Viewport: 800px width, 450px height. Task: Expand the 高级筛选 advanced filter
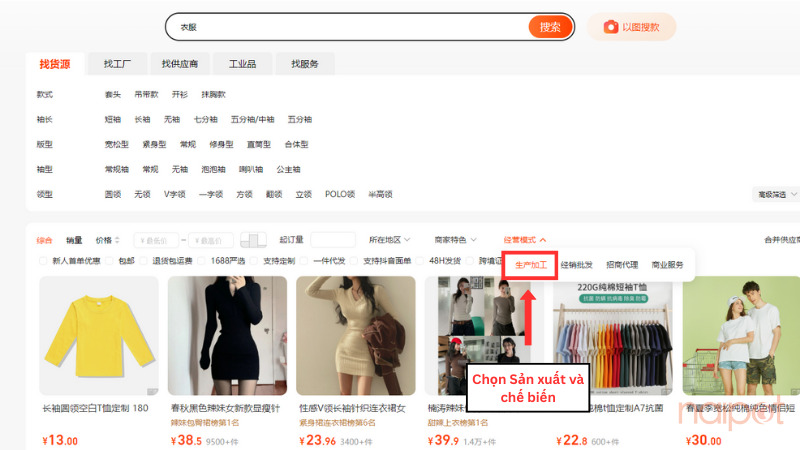point(775,194)
